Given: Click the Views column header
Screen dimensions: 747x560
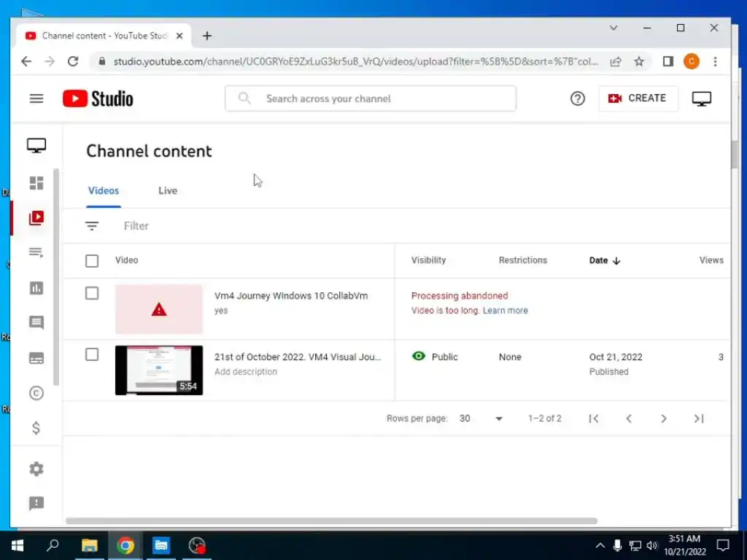Looking at the screenshot, I should click(x=711, y=260).
